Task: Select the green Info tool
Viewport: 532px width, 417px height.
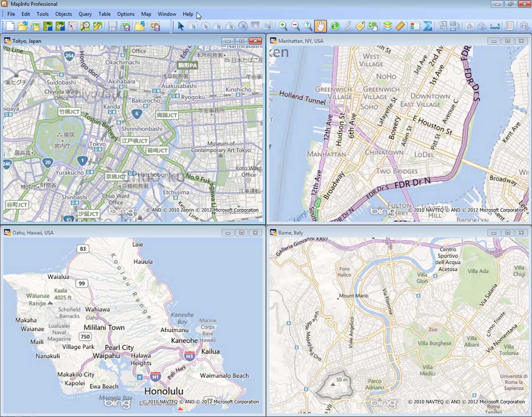Action: click(335, 26)
